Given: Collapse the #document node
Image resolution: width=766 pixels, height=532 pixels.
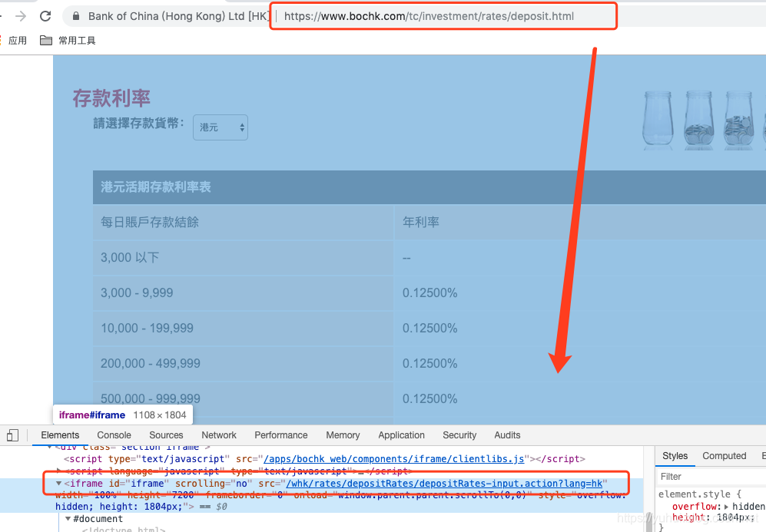Looking at the screenshot, I should click(68, 519).
